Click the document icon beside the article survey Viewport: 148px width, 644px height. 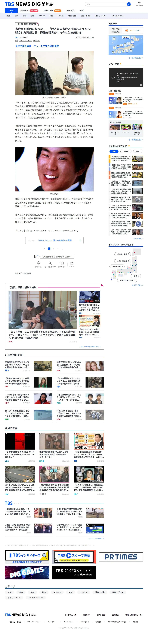[36, 256]
